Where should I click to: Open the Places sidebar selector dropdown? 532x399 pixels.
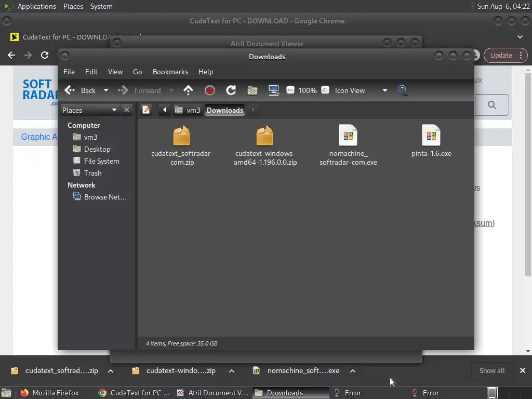pyautogui.click(x=89, y=110)
